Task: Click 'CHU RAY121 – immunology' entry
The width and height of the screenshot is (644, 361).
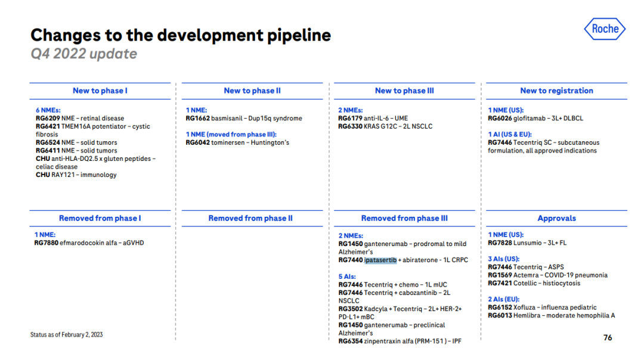Action: click(x=76, y=175)
